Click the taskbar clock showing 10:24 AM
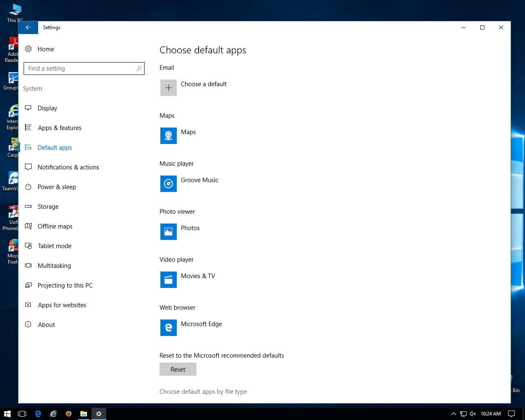 (491, 414)
